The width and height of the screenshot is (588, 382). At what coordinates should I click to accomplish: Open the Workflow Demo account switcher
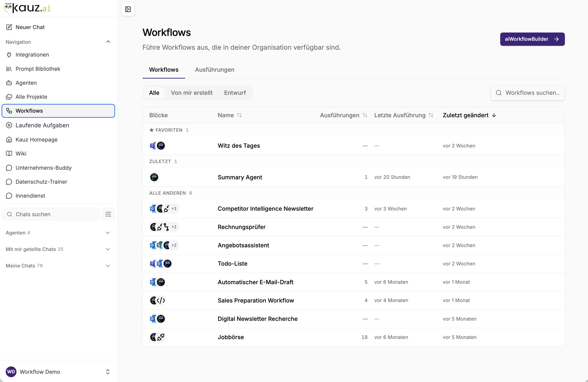tap(58, 372)
